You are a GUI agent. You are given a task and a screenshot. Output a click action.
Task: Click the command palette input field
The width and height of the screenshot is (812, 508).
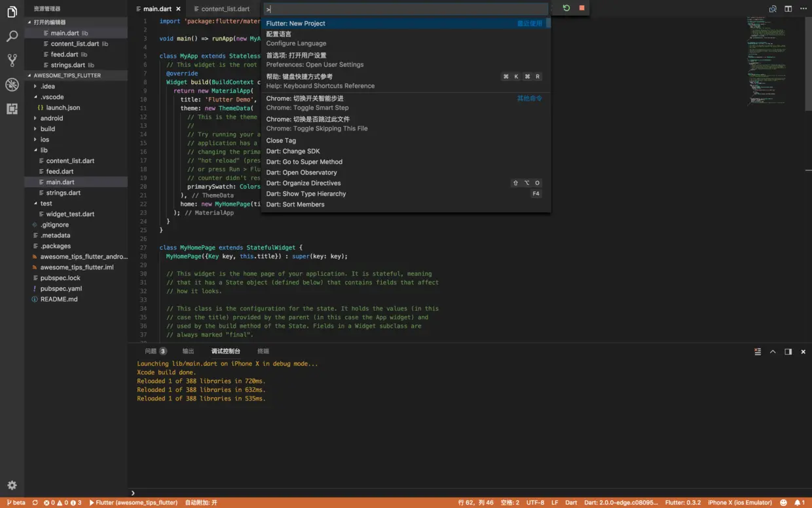406,9
